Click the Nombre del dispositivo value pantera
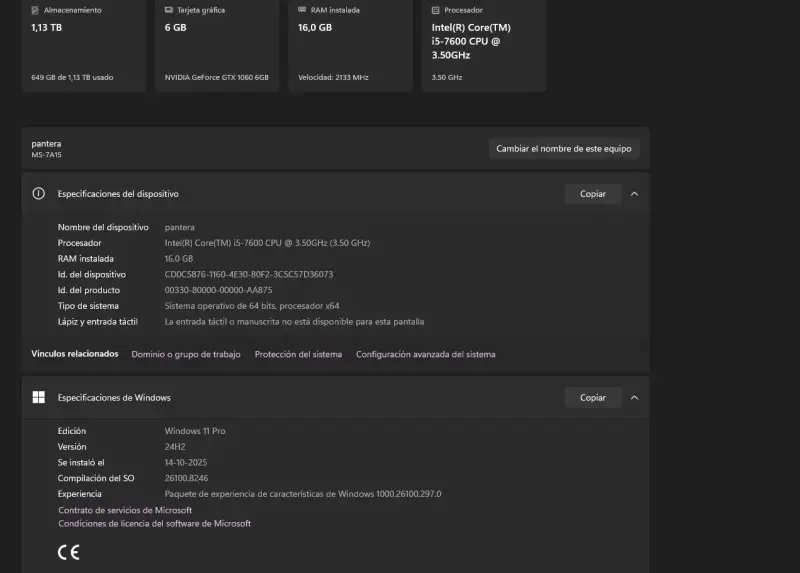 [180, 227]
